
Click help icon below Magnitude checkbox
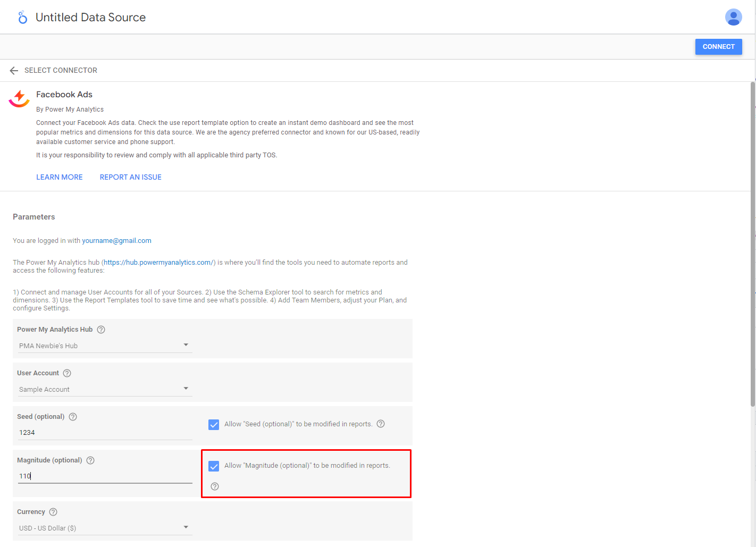pos(215,486)
